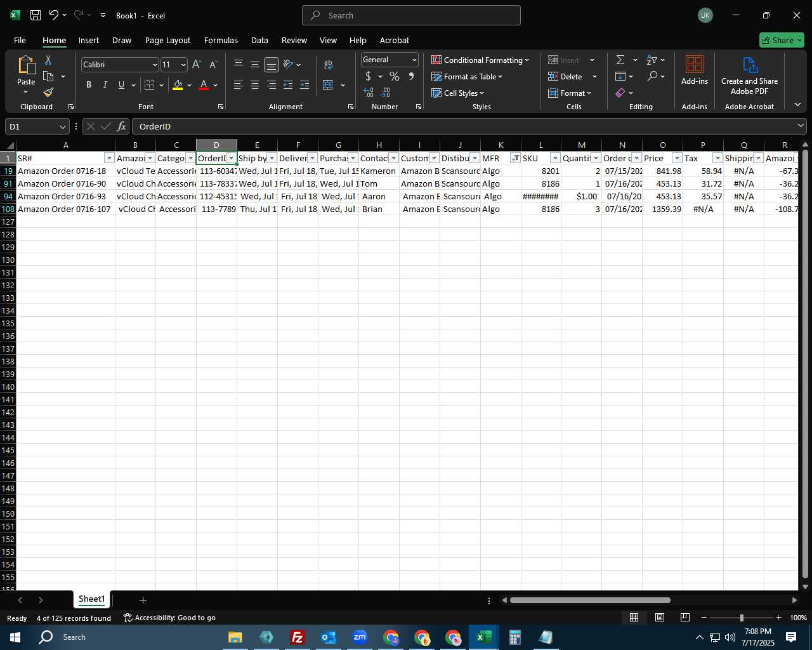Open the MFR column filter dropdown
The width and height of the screenshot is (812, 650).
[515, 158]
